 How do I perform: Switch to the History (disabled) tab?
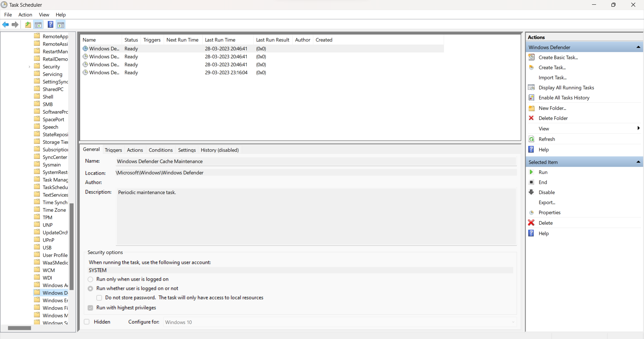220,150
